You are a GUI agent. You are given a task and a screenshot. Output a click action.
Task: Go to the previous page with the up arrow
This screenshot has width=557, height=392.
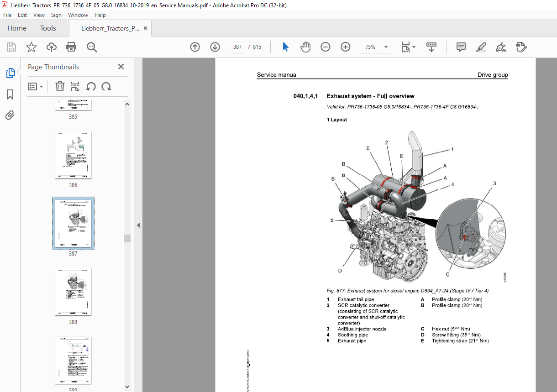pos(195,47)
